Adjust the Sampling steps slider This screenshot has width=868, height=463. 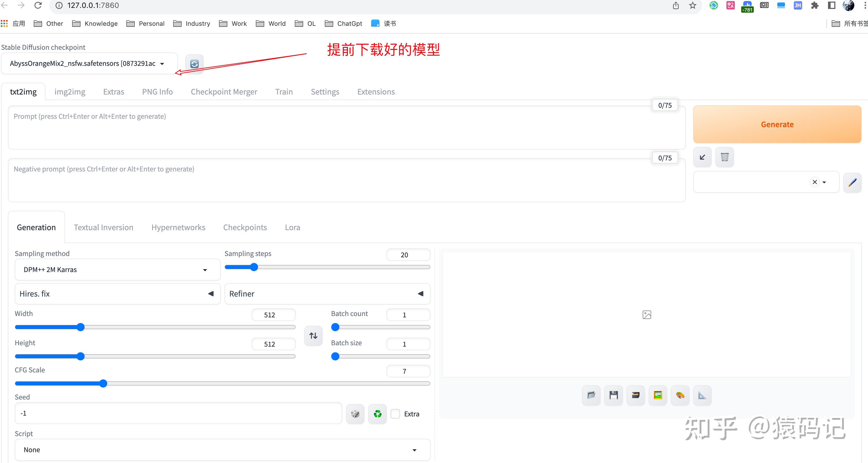tap(327, 267)
